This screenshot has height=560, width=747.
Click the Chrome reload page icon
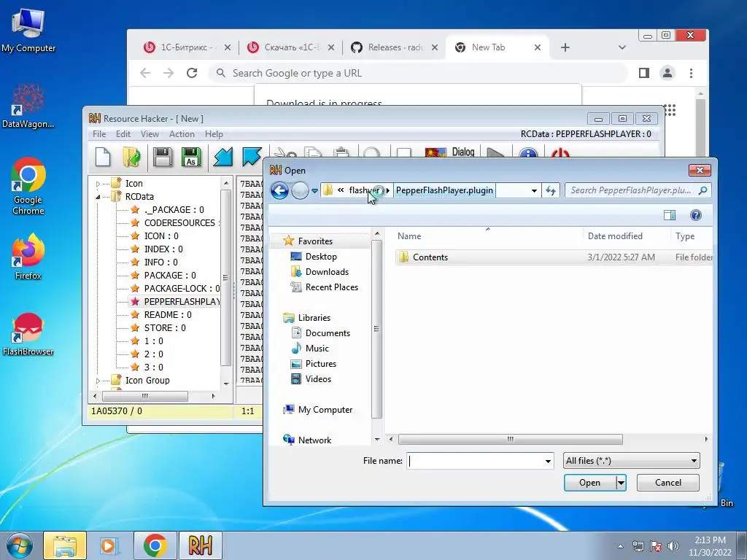[192, 73]
